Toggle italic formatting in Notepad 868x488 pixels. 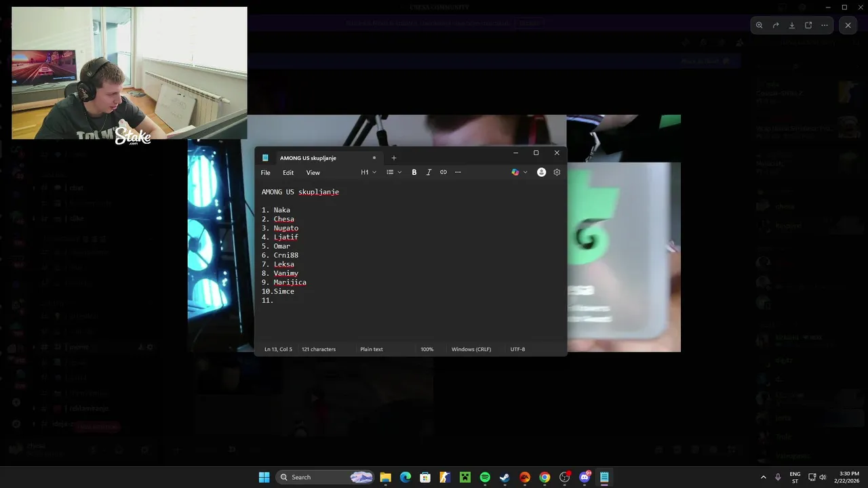(429, 172)
